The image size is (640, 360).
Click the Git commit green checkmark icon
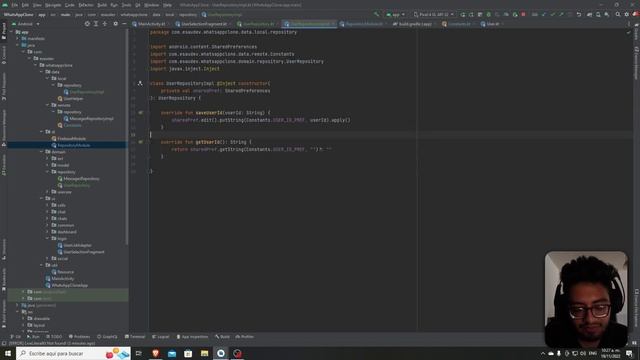coord(552,14)
